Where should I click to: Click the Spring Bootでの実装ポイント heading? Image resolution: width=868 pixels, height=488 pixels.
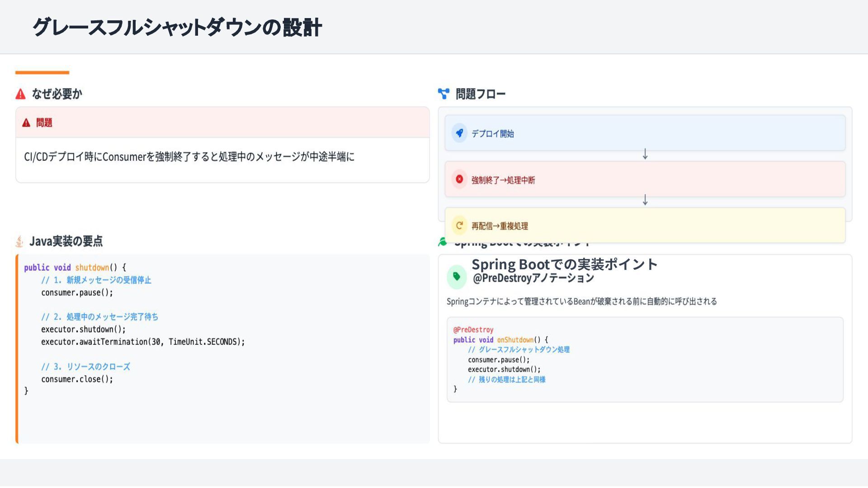click(x=564, y=264)
